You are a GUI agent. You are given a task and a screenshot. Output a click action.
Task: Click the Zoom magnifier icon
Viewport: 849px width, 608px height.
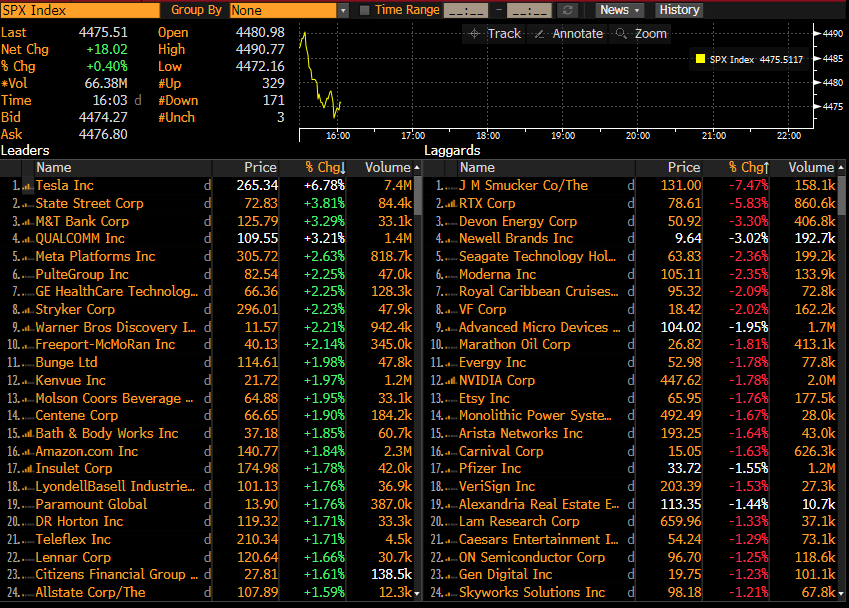[621, 34]
